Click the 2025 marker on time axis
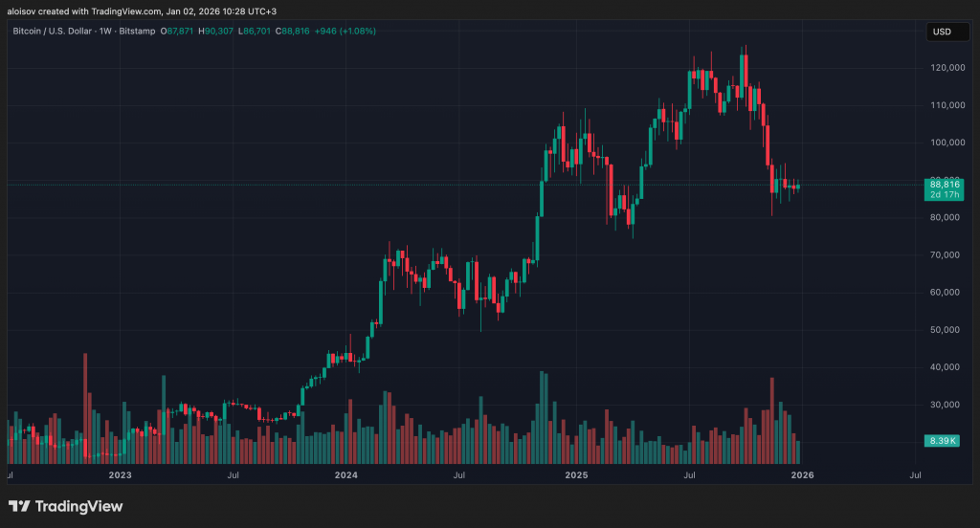Image resolution: width=980 pixels, height=528 pixels. [x=575, y=474]
